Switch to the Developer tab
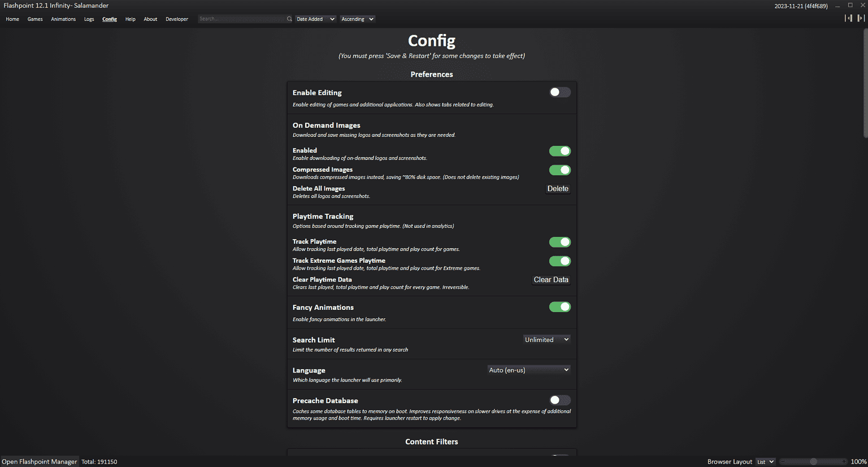Image resolution: width=868 pixels, height=467 pixels. click(x=177, y=19)
